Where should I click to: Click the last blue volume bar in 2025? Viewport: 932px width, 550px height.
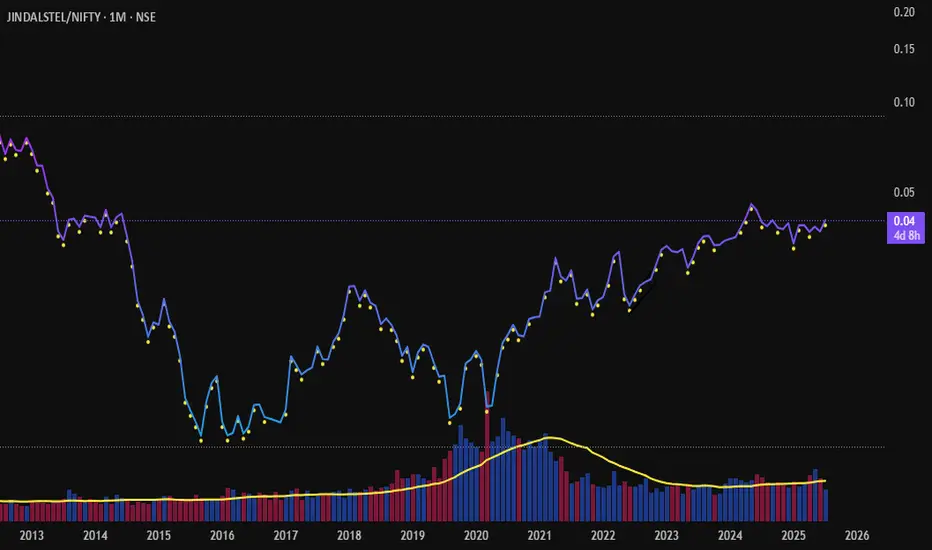coord(826,505)
